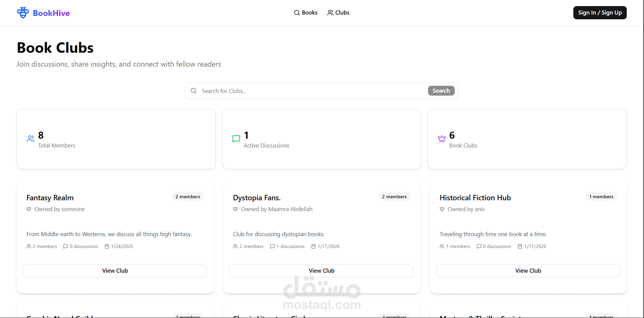Image resolution: width=644 pixels, height=318 pixels.
Task: Click members icon in Historical Fiction Hub card
Action: pyautogui.click(x=442, y=247)
